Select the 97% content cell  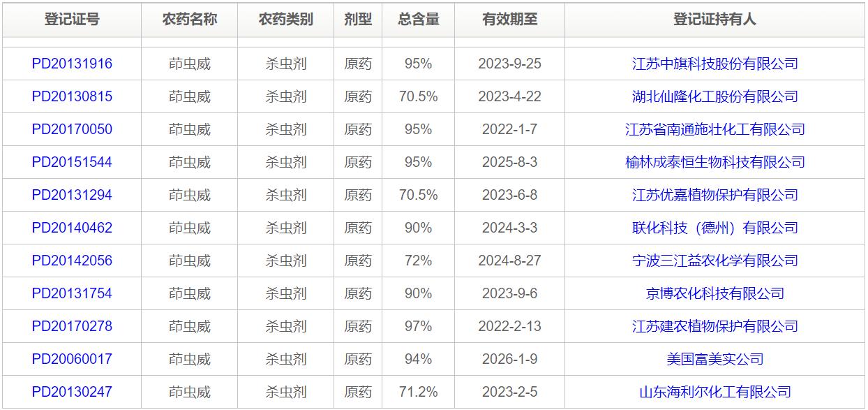click(419, 326)
